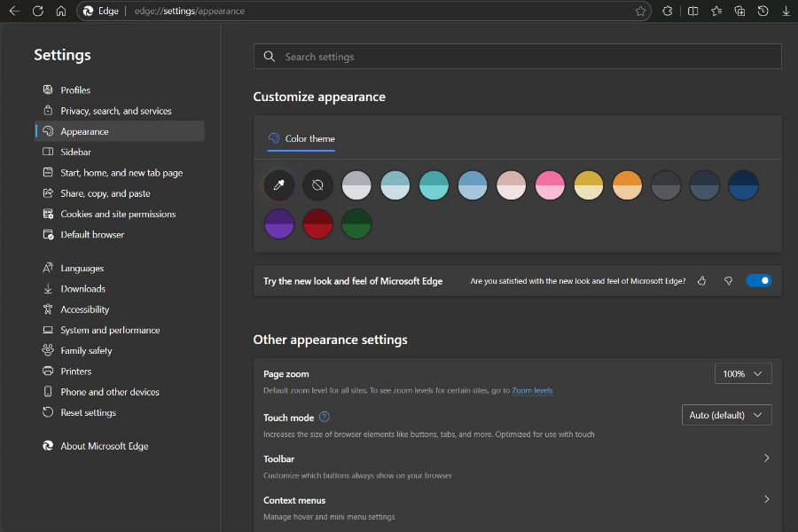Click the thumbs down feedback icon

[728, 280]
